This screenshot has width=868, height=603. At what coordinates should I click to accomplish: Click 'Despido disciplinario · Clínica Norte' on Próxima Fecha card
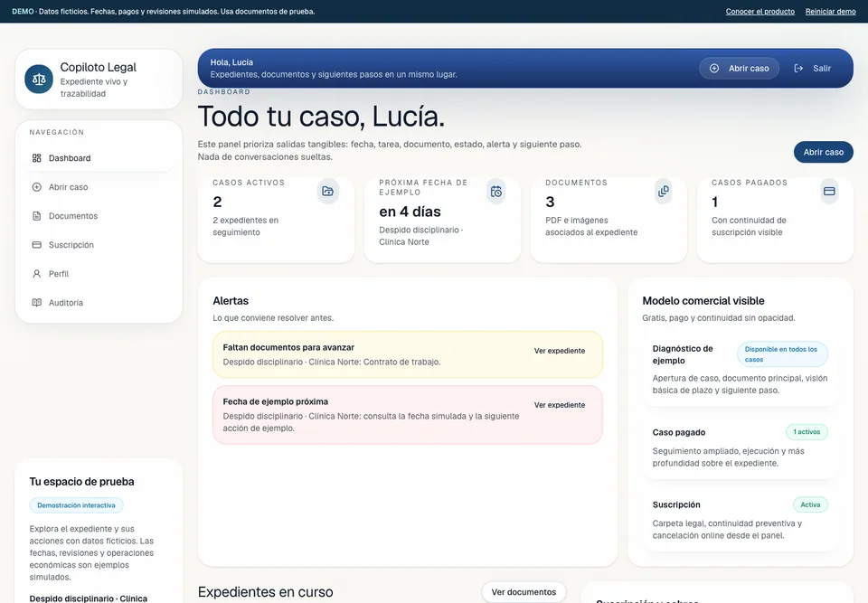(x=420, y=236)
